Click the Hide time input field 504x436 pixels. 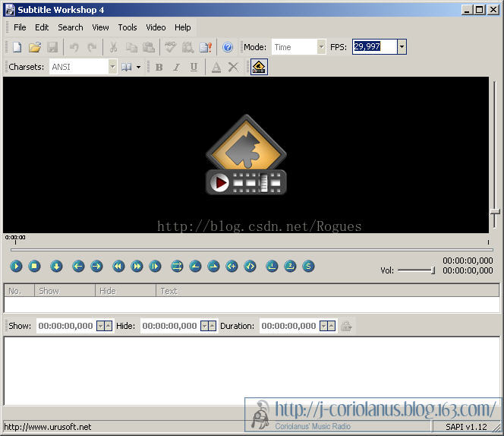coord(170,326)
